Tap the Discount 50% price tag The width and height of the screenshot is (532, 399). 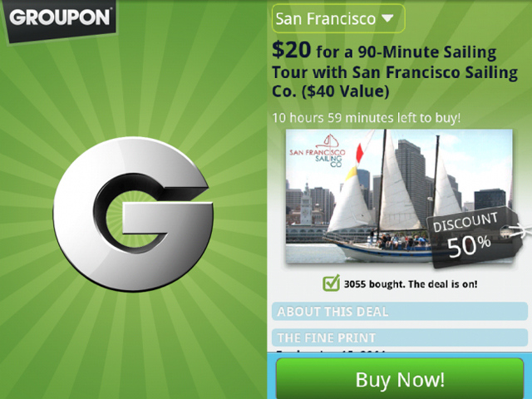pyautogui.click(x=473, y=236)
